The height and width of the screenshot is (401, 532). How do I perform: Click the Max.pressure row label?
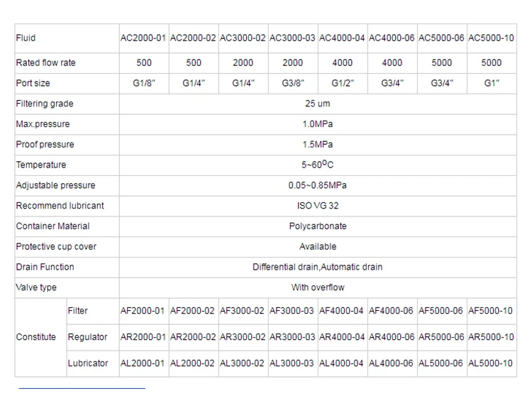[x=43, y=124]
